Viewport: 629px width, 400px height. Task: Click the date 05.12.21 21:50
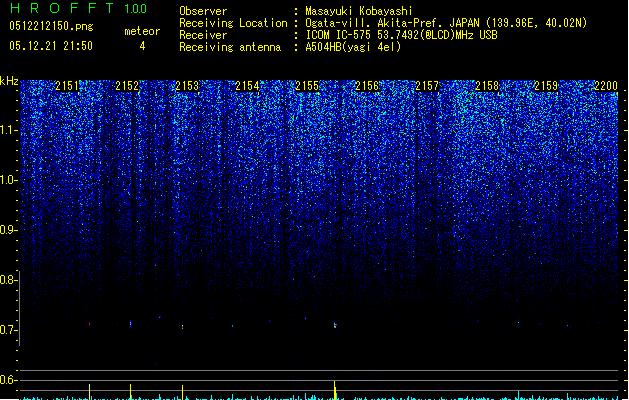point(51,46)
